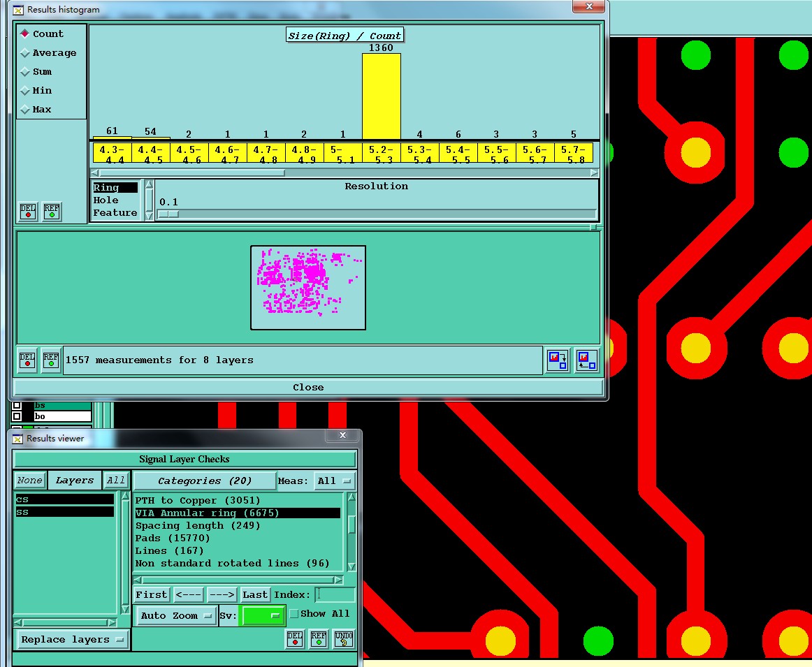Select the 5.2-5.3 histogram bin
The width and height of the screenshot is (812, 667).
[381, 153]
